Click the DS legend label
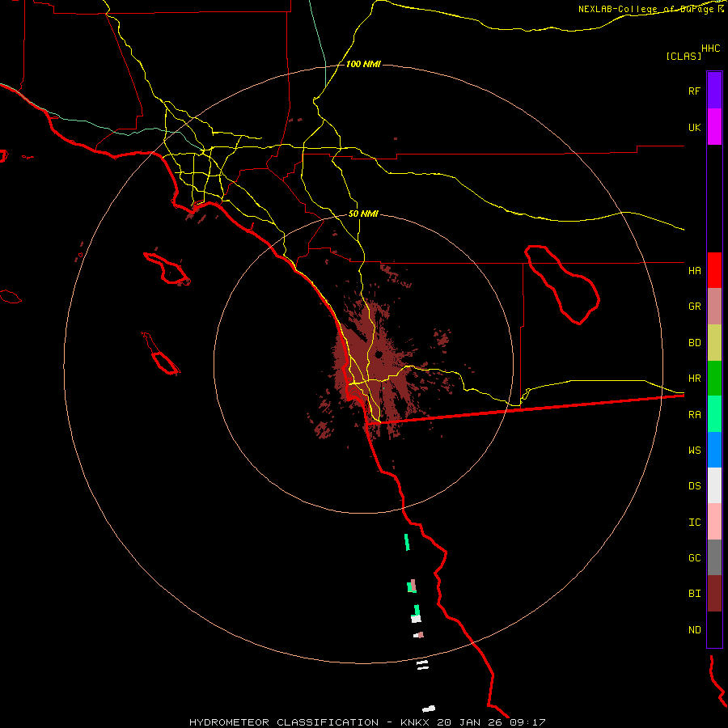Viewport: 728px width, 728px height. tap(694, 486)
